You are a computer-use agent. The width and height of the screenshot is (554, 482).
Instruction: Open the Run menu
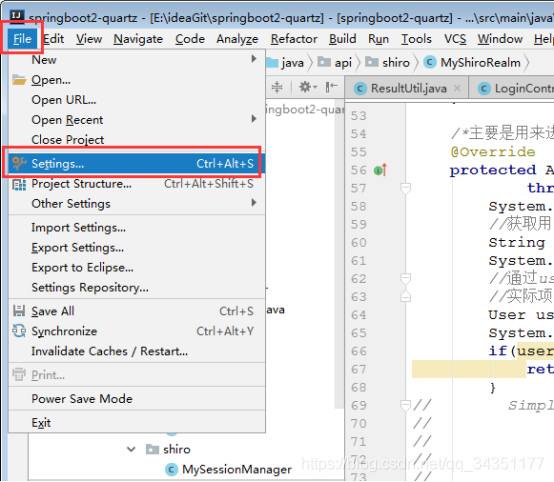point(378,39)
